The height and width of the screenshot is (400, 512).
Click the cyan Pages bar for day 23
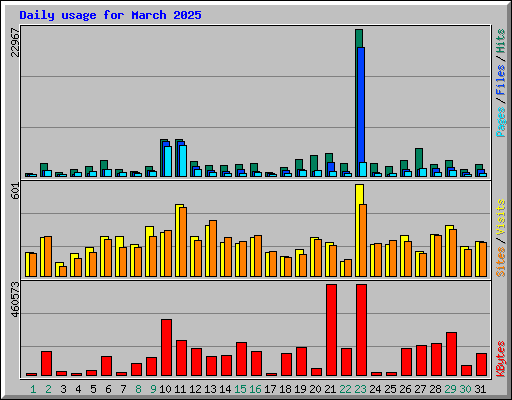[x=363, y=169]
